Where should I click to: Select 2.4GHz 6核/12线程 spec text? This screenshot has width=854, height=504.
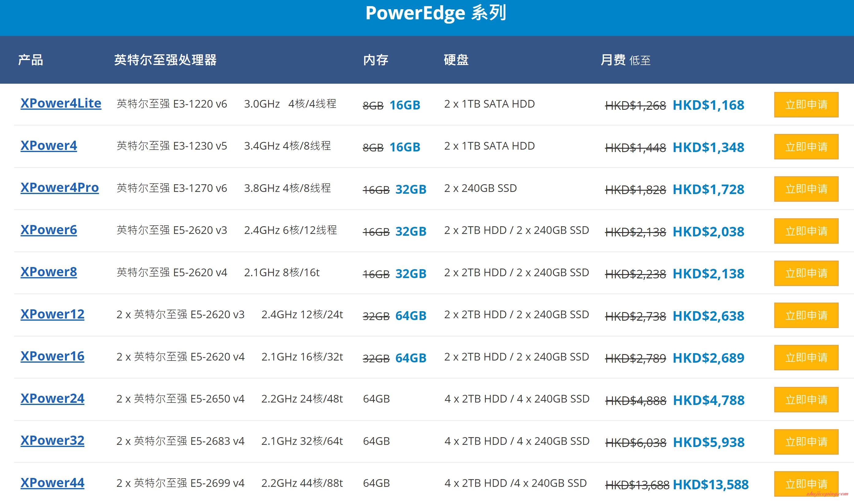pyautogui.click(x=290, y=230)
